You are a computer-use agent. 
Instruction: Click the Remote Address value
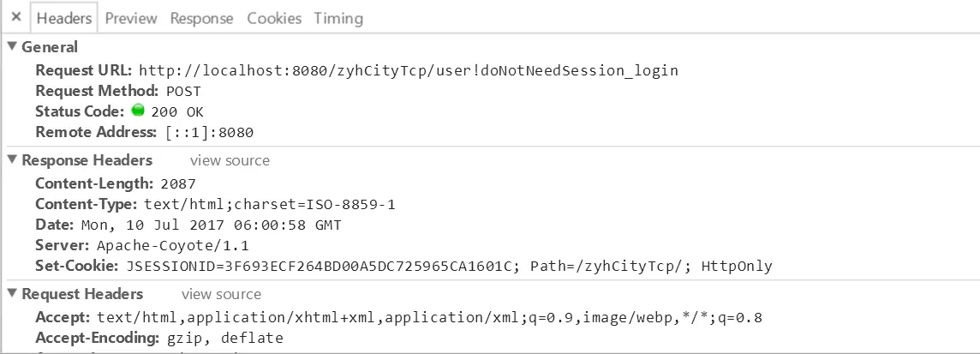tap(209, 132)
